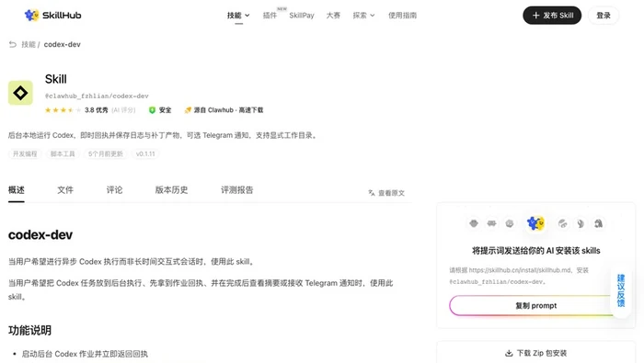
Task: Switch to the 评论 tab
Action: [114, 190]
